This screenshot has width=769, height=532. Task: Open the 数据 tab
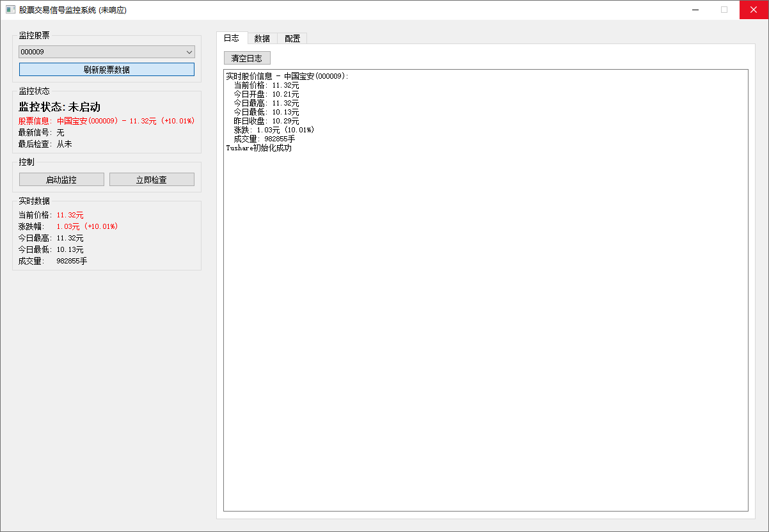tap(262, 38)
